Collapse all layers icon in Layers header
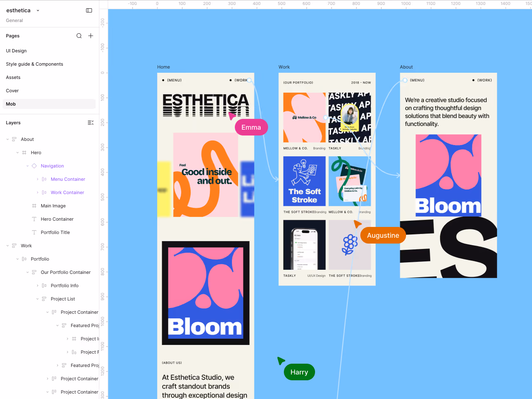Image resolution: width=532 pixels, height=399 pixels. 91,123
